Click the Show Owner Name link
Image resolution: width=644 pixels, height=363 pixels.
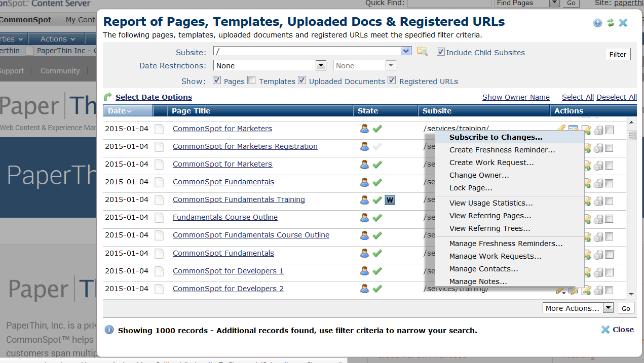point(516,97)
